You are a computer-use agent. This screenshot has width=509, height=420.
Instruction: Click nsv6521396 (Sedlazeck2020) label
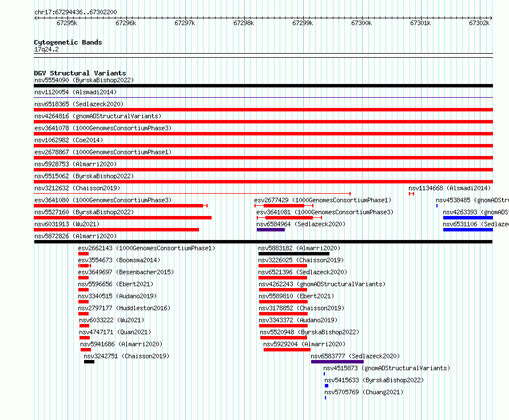(303, 272)
